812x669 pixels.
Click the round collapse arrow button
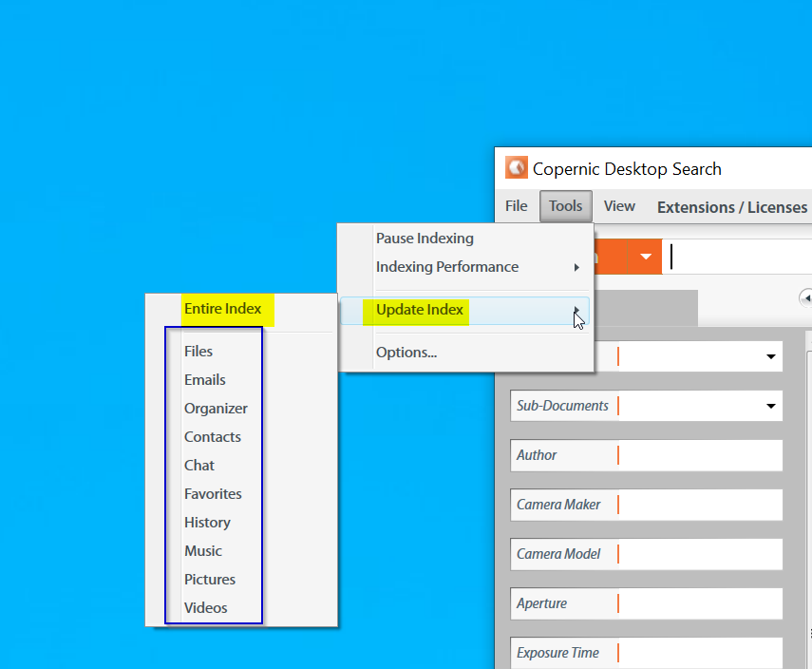coord(805,298)
